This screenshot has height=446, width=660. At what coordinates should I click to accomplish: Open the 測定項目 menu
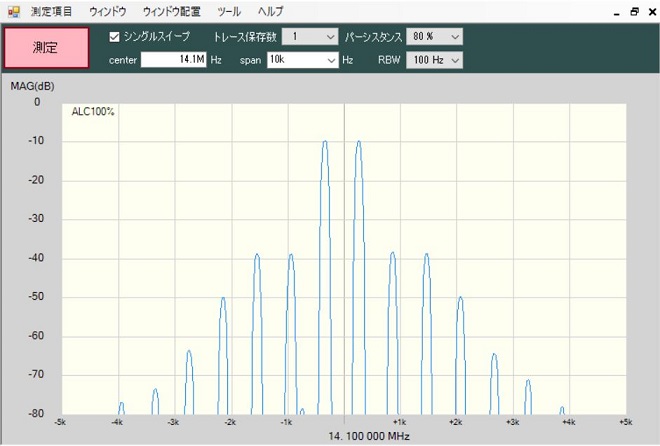pyautogui.click(x=51, y=11)
